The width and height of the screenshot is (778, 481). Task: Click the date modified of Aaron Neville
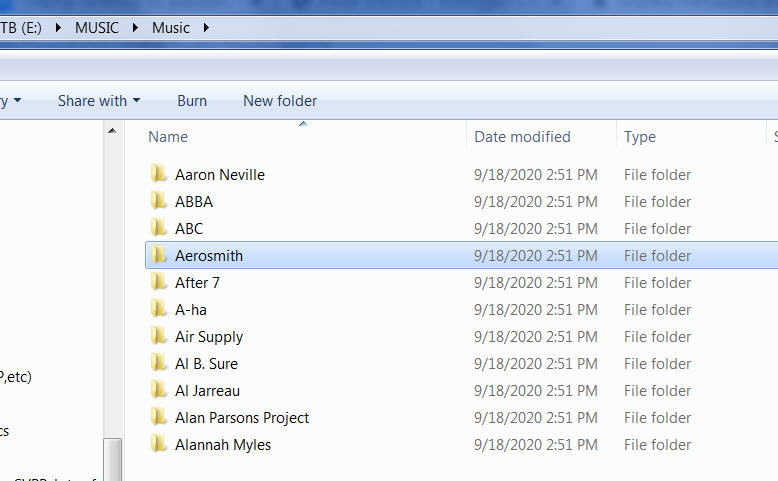(x=535, y=175)
